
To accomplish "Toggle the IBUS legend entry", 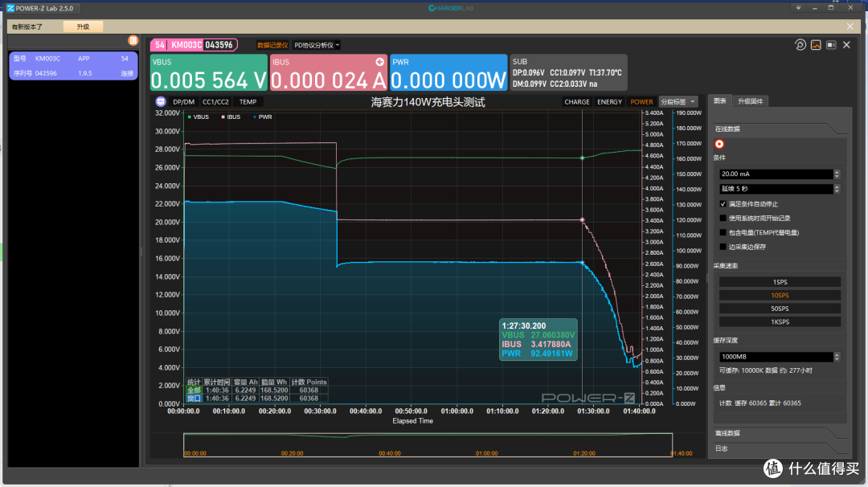I will click(x=231, y=117).
